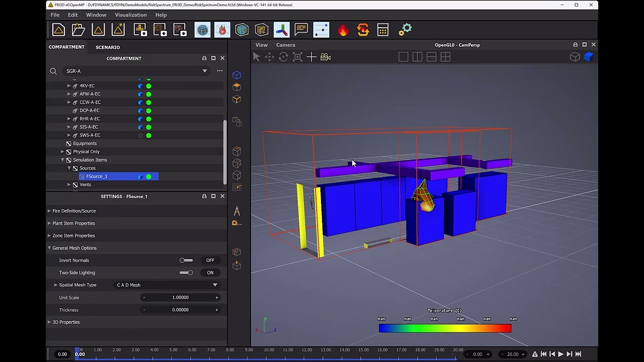Jump to the timeline end
The height and width of the screenshot is (362, 644).
click(578, 354)
